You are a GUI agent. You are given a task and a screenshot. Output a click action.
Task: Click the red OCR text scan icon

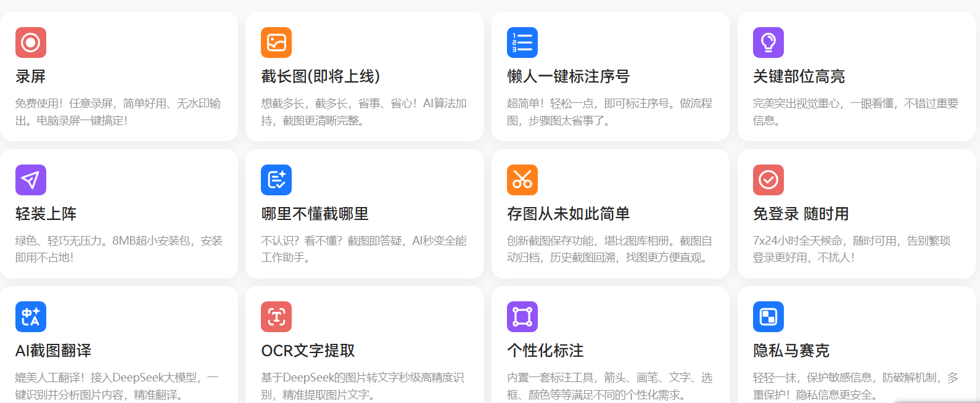pos(276,317)
